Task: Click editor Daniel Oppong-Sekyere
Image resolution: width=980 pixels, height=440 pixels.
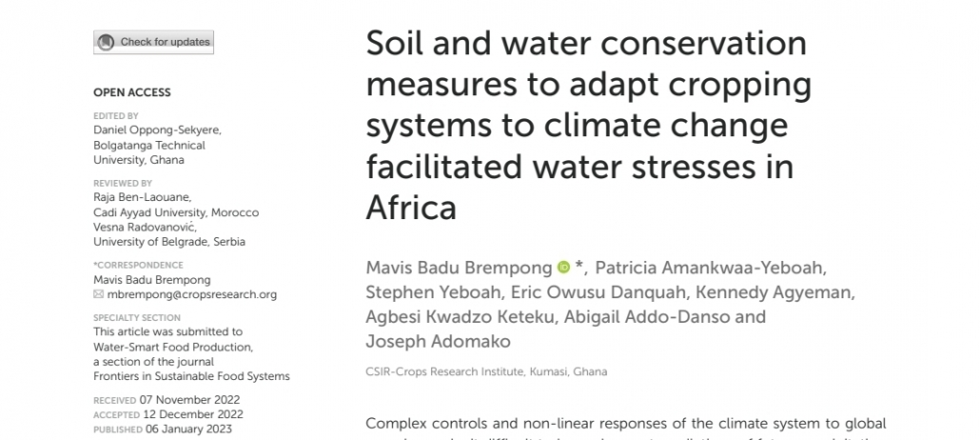Action: [x=156, y=130]
